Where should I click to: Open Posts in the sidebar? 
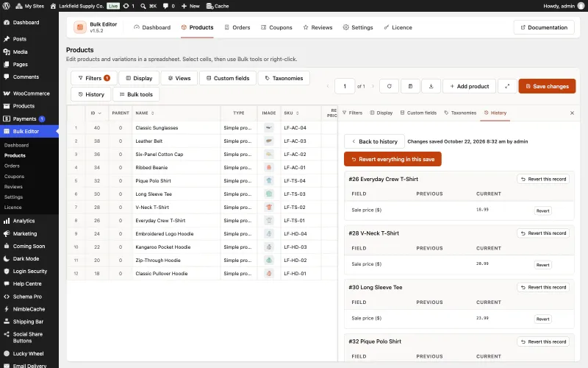(x=20, y=39)
